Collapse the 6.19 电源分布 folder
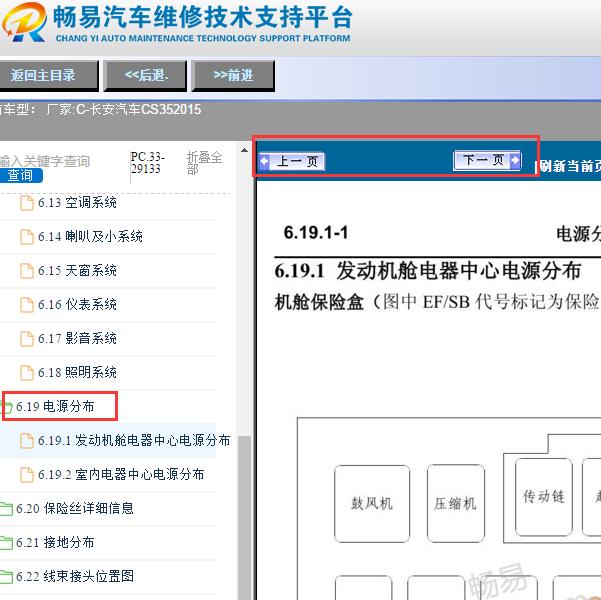Image resolution: width=601 pixels, height=600 pixels. pos(55,406)
